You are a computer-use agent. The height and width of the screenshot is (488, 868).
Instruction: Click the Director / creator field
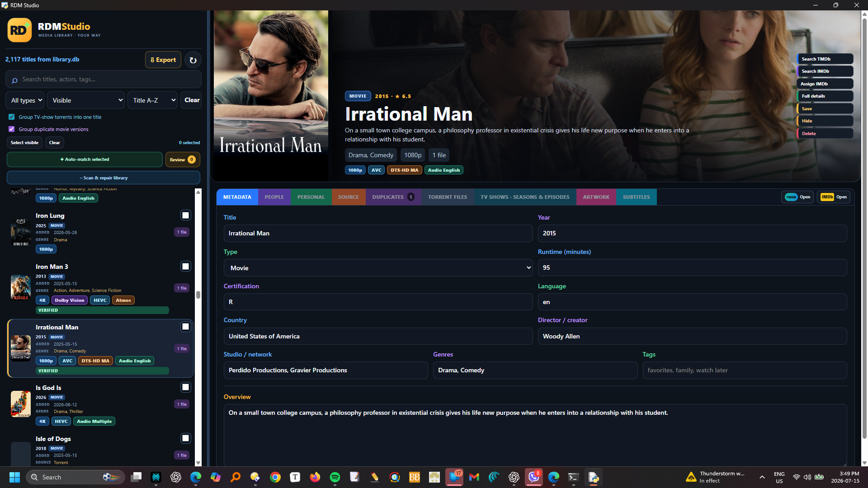click(x=692, y=336)
